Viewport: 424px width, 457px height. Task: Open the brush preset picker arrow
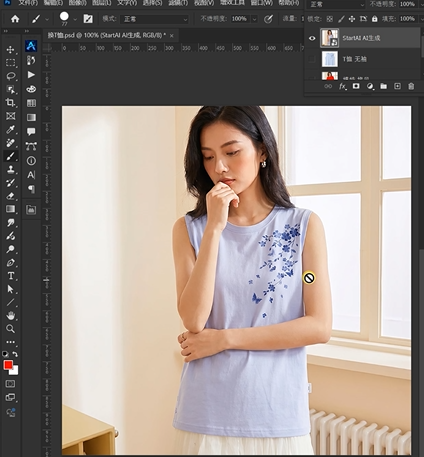(75, 20)
